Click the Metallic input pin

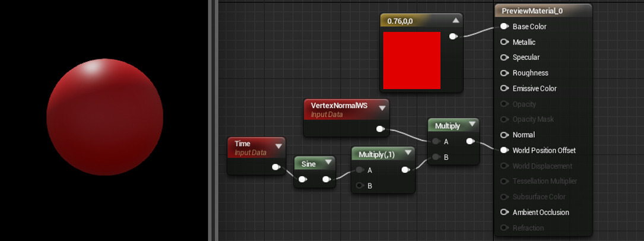(x=504, y=42)
